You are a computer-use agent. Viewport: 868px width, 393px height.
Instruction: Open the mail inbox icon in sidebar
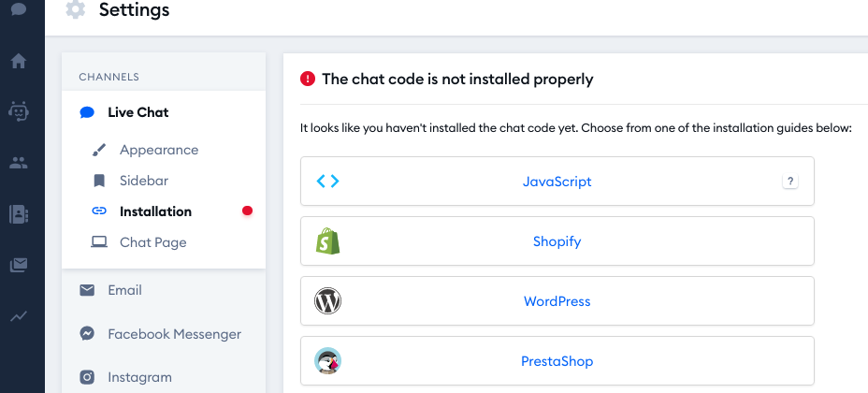click(x=19, y=265)
